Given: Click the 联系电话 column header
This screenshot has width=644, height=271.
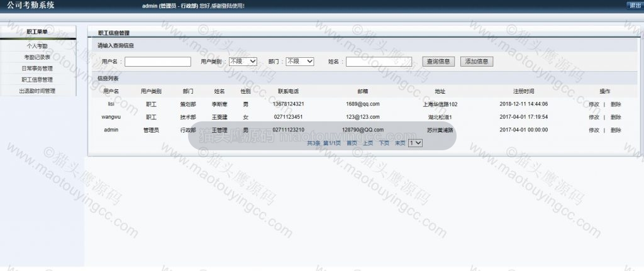Looking at the screenshot, I should pos(288,91).
